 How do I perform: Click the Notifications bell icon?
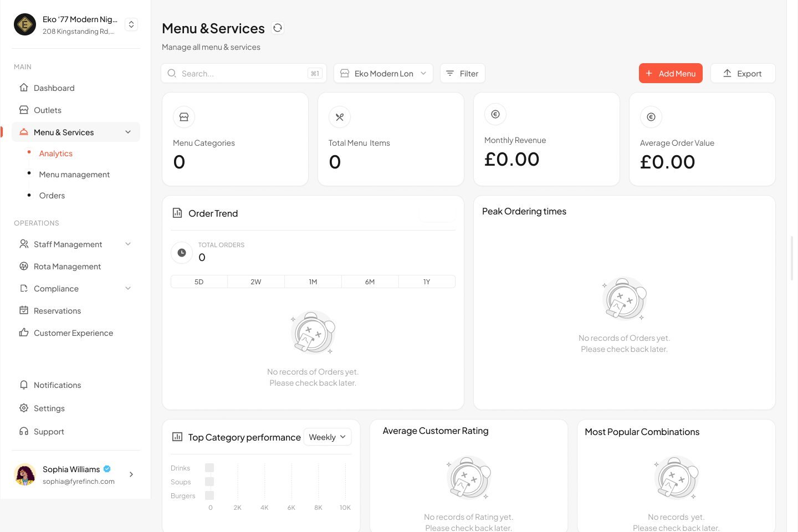coord(24,385)
